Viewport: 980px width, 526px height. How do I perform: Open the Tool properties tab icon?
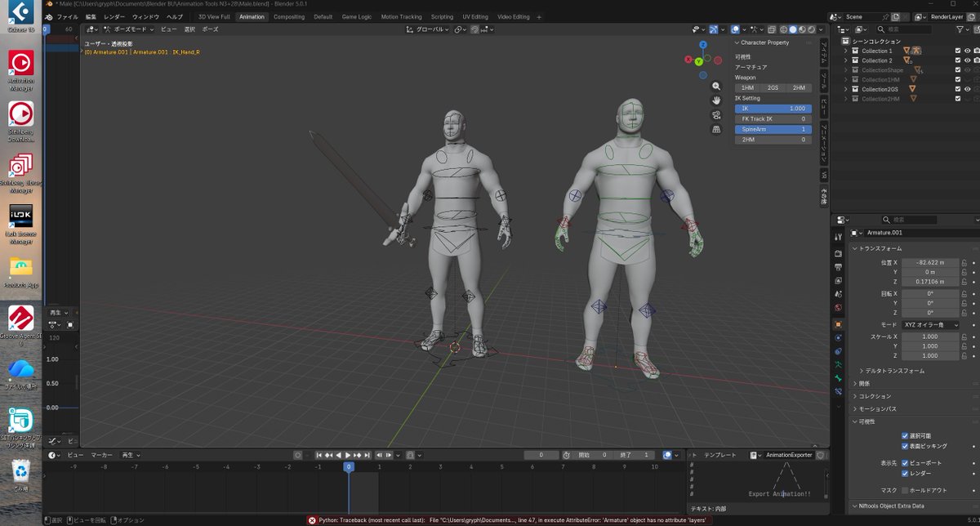pos(838,237)
